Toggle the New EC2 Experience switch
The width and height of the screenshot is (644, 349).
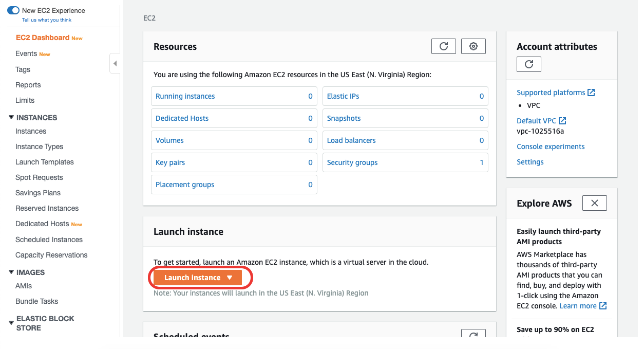tap(13, 10)
